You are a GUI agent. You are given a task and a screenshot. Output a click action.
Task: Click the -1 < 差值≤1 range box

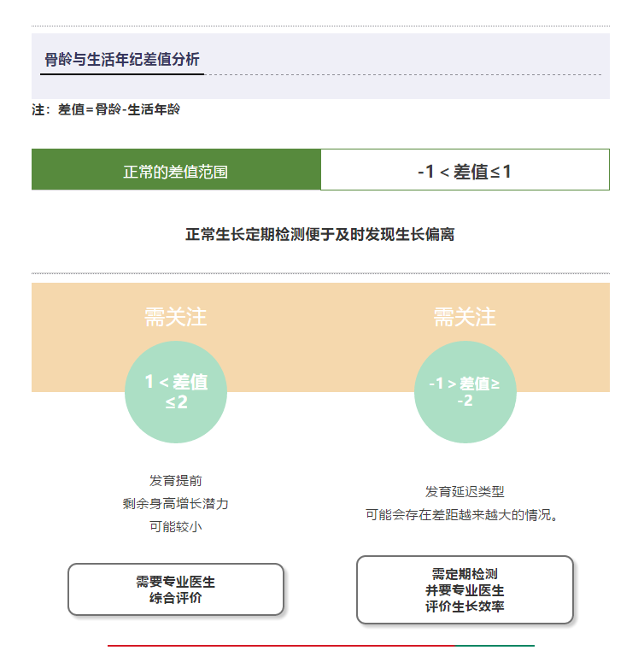tap(465, 171)
